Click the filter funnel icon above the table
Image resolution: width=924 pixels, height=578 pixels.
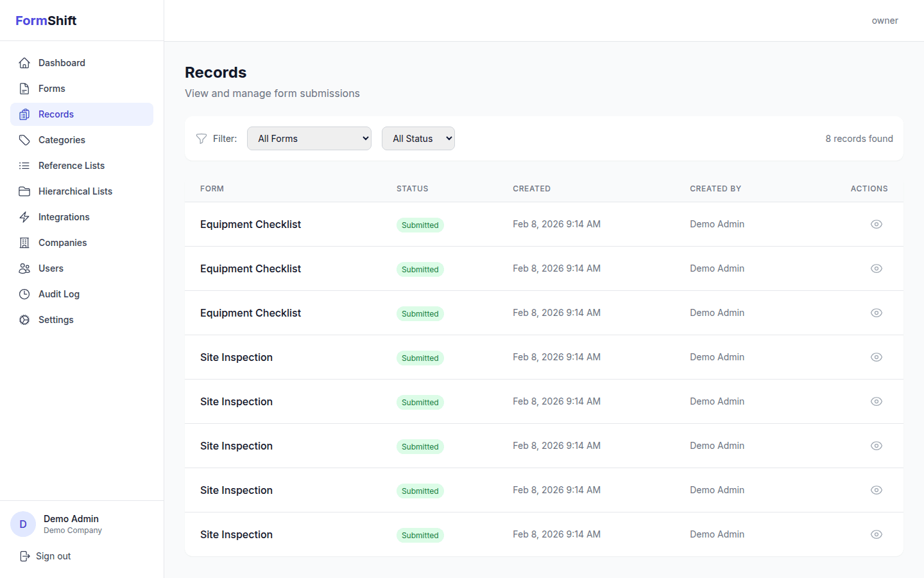(201, 138)
